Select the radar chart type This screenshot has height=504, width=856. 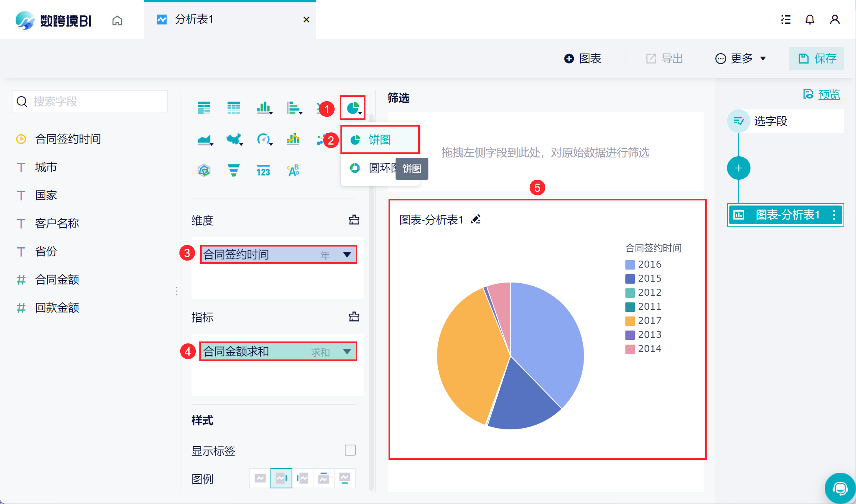(x=204, y=170)
